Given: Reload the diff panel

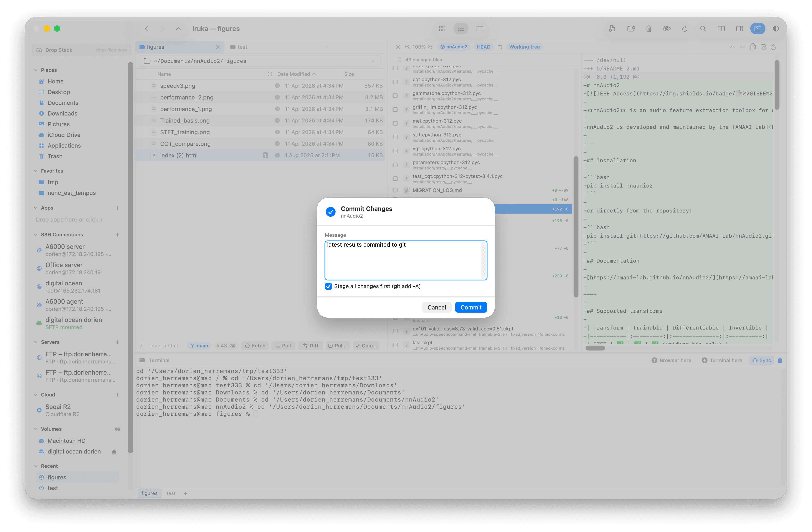Looking at the screenshot, I should [x=773, y=47].
